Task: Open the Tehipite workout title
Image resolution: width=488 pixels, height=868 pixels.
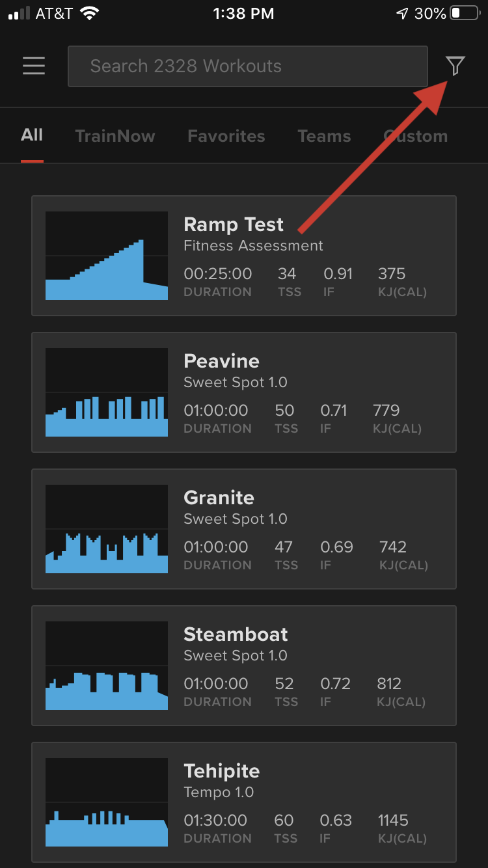Action: [222, 772]
